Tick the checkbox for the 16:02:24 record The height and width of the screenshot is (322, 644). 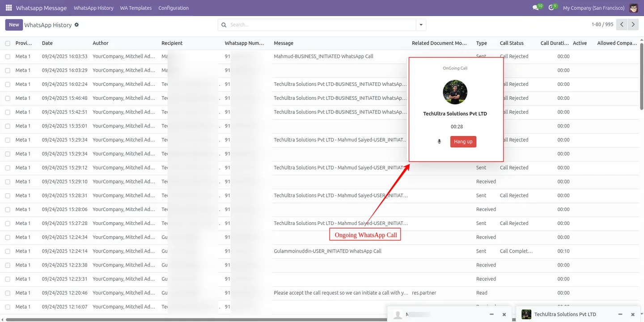[8, 85]
